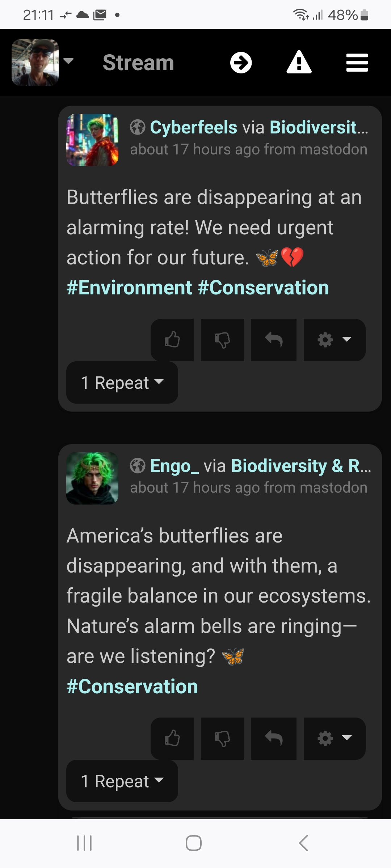Click globe icon beside Cyberfeels name
The height and width of the screenshot is (868, 391).
point(138,127)
